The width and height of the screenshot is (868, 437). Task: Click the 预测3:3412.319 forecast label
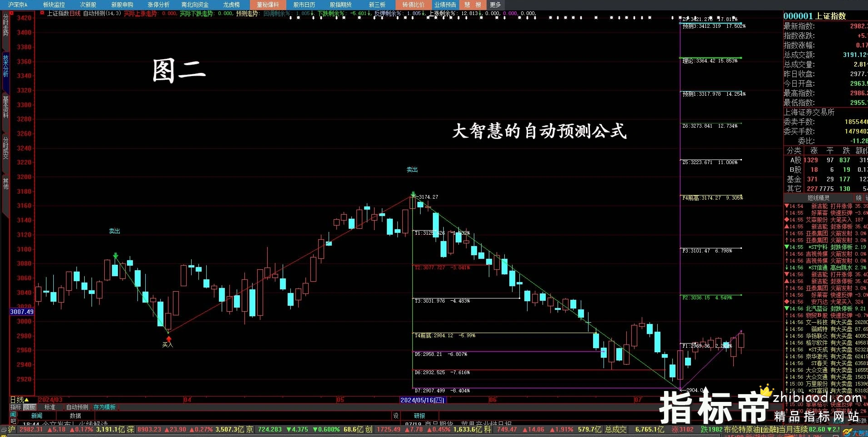pos(713,26)
